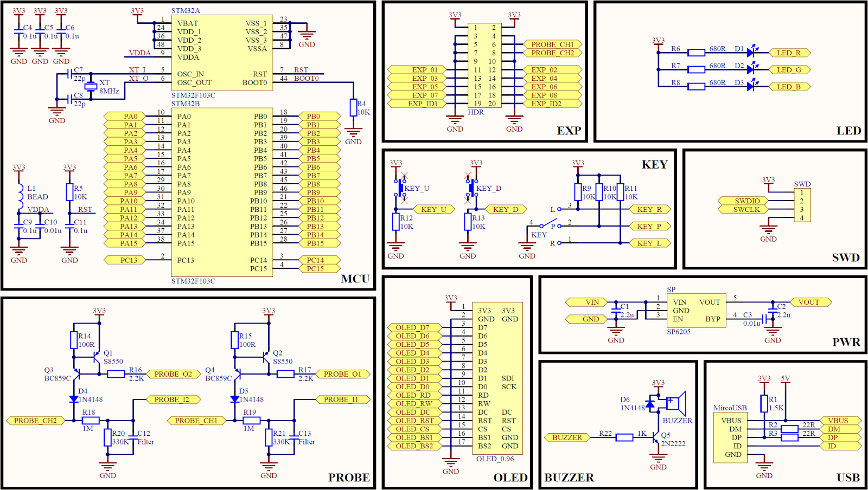Click the buzzer speaker symbol
868x490 pixels.
[x=675, y=404]
